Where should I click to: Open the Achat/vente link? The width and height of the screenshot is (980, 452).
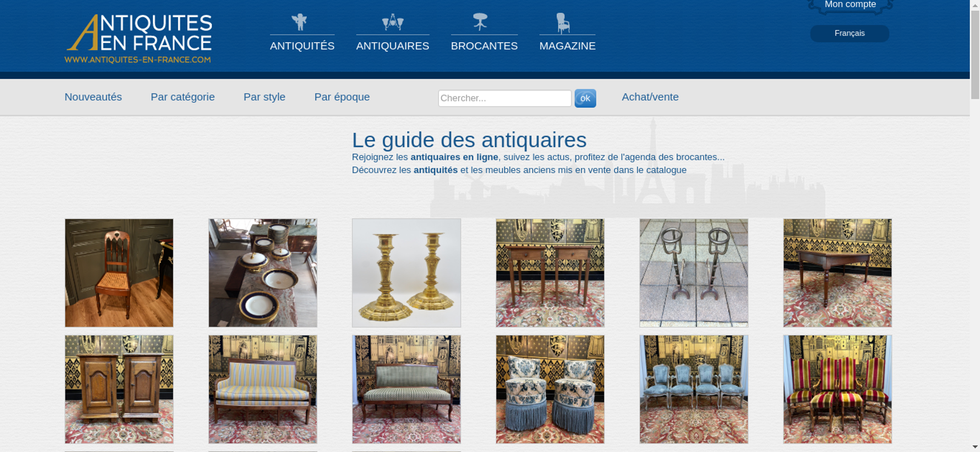pos(650,97)
